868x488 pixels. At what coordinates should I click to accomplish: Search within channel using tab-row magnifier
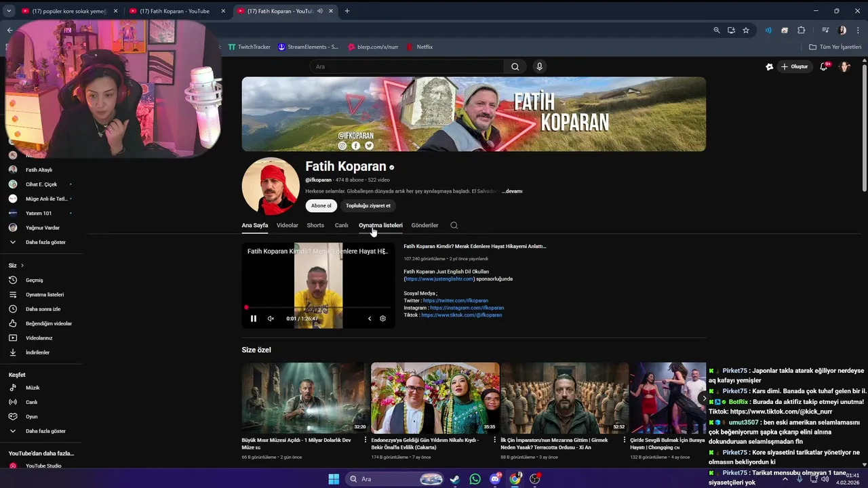coord(454,225)
